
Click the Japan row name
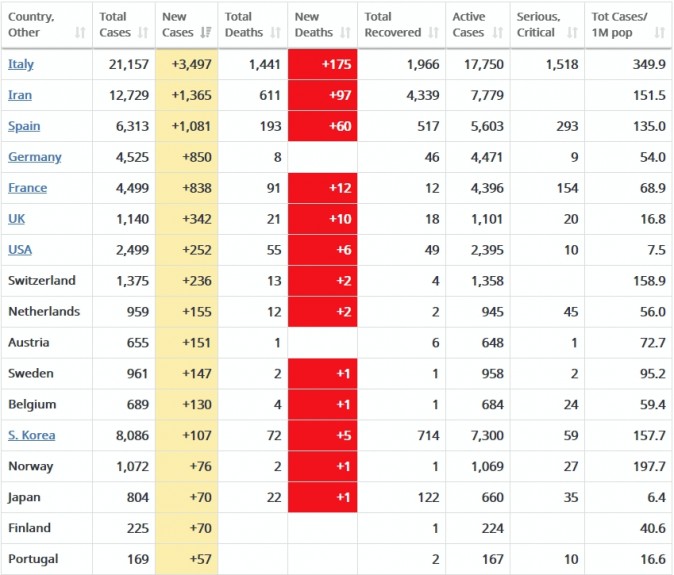coord(25,497)
